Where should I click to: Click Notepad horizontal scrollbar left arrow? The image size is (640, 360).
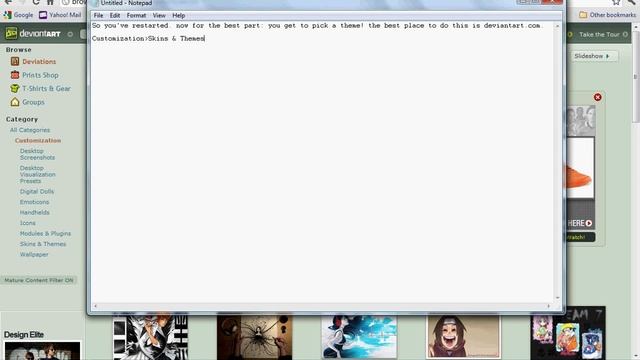[95, 306]
